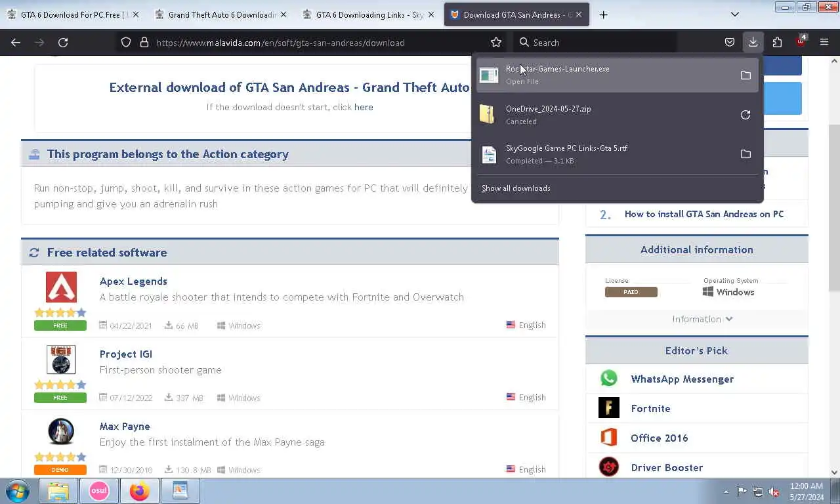Open the Windows Start menu
This screenshot has height=504, width=840.
click(x=18, y=491)
